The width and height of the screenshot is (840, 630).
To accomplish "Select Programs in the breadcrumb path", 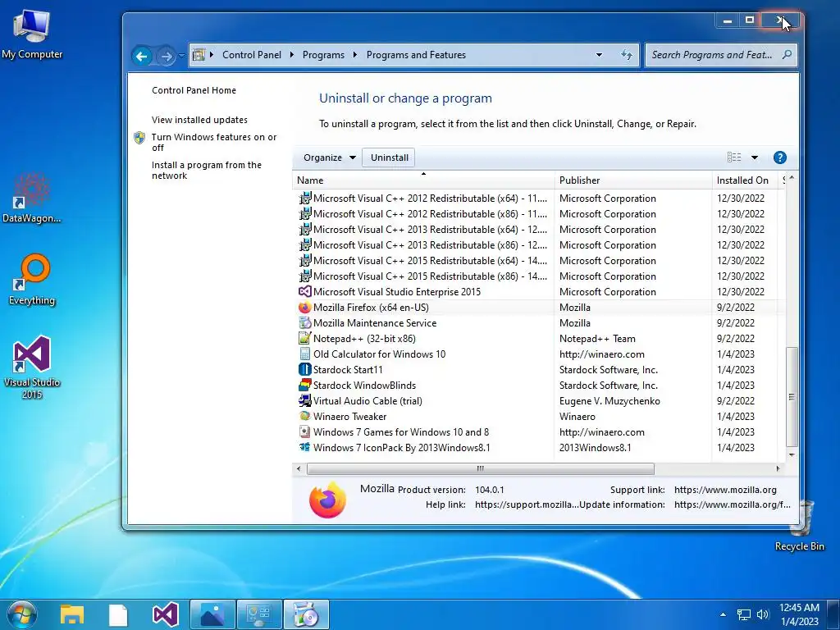I will (x=323, y=55).
